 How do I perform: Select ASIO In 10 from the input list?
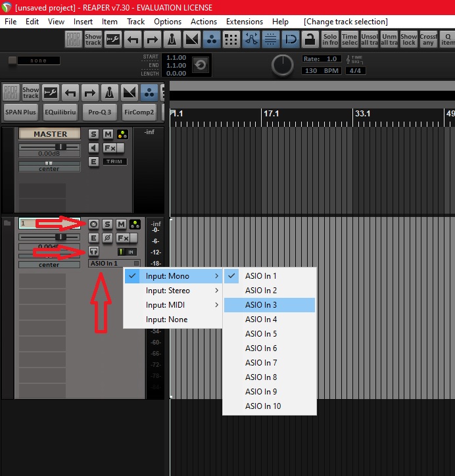click(x=270, y=406)
